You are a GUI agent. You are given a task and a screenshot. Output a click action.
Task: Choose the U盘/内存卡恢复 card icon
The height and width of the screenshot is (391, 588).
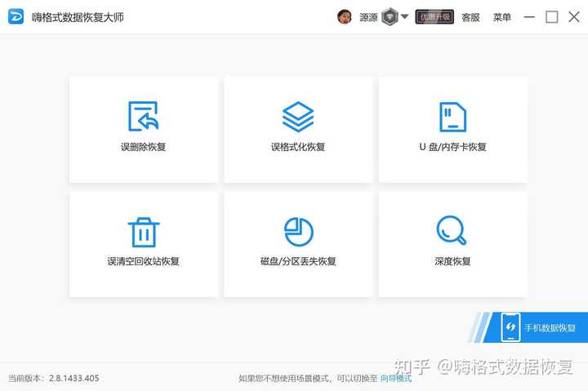click(x=452, y=117)
